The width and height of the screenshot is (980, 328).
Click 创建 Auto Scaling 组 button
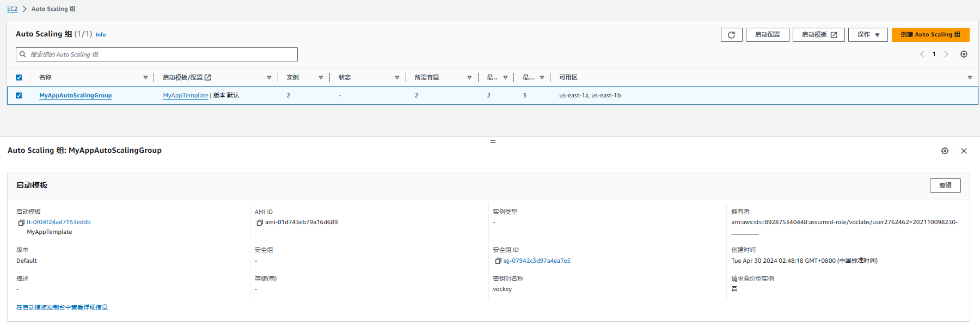[x=930, y=35]
